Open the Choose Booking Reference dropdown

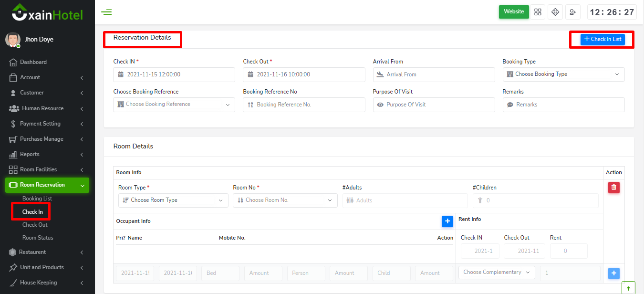pyautogui.click(x=174, y=105)
